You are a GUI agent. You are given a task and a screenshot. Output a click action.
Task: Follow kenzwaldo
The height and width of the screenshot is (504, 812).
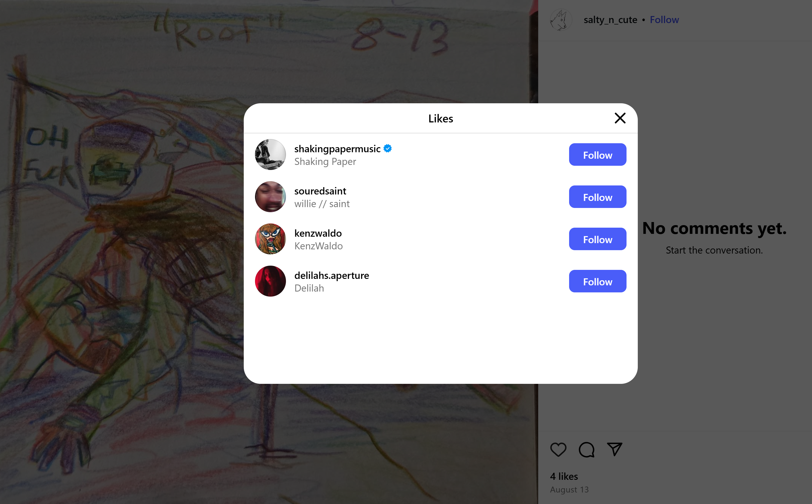point(598,239)
